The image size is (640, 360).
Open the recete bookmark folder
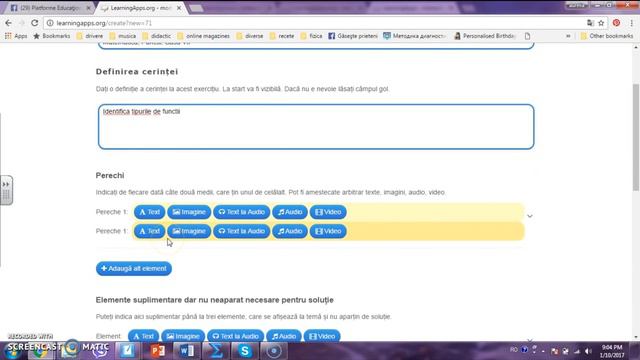(x=282, y=36)
